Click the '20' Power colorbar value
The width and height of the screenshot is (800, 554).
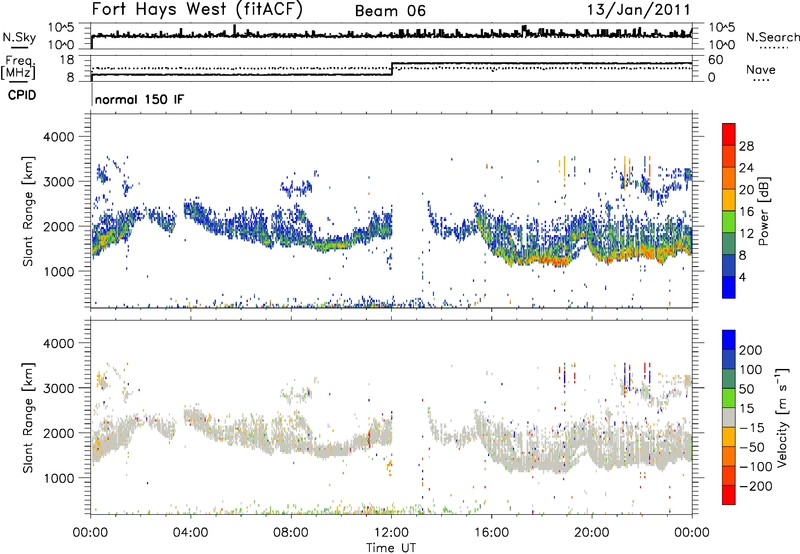click(x=746, y=190)
